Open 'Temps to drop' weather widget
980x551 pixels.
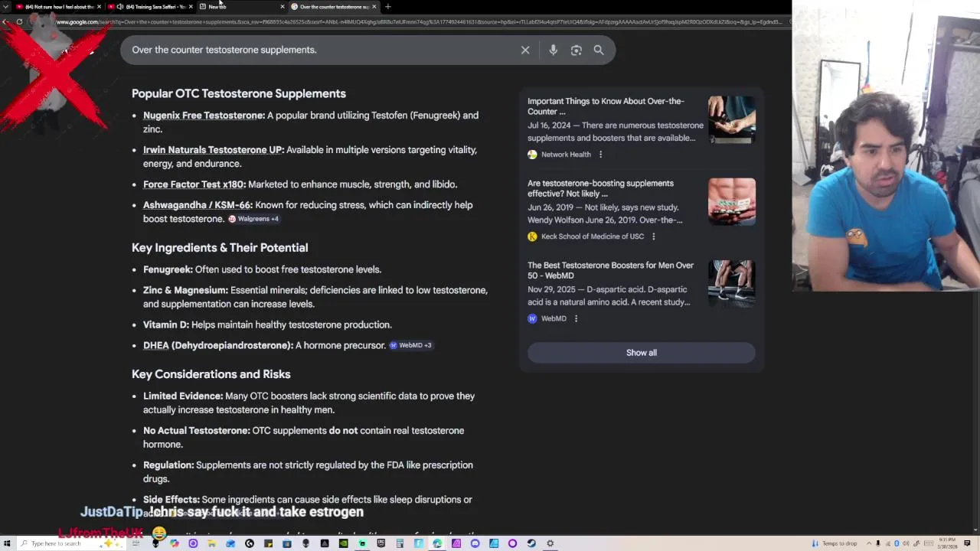835,543
